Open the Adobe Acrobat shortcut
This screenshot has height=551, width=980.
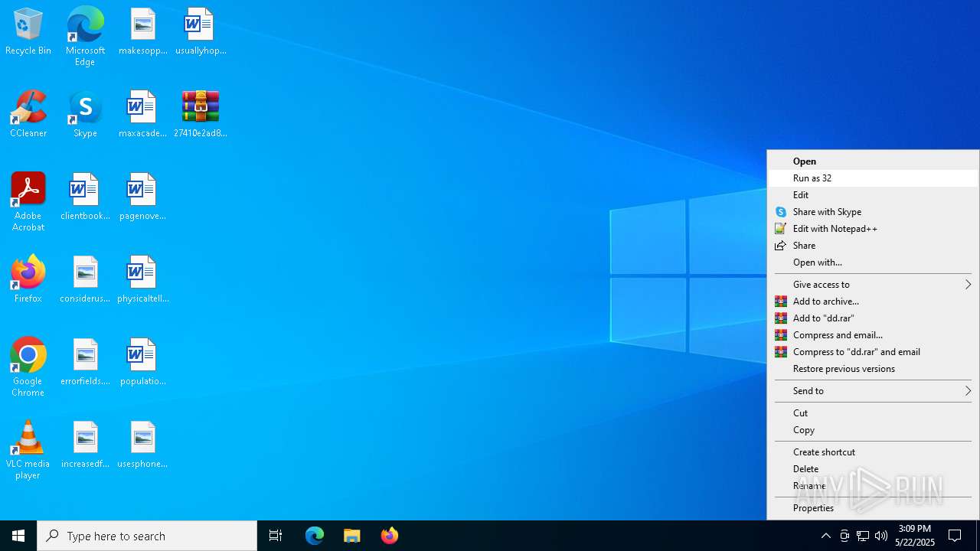pyautogui.click(x=28, y=202)
